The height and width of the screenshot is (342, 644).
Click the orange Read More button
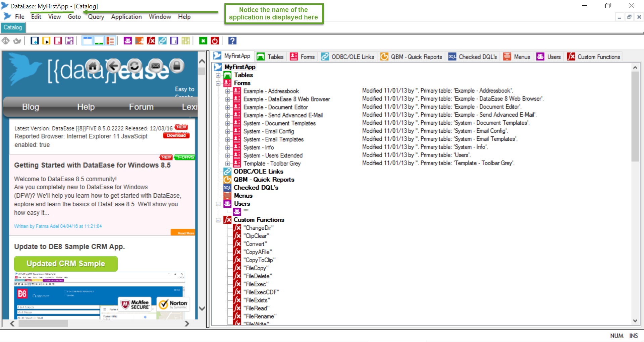pos(183,232)
